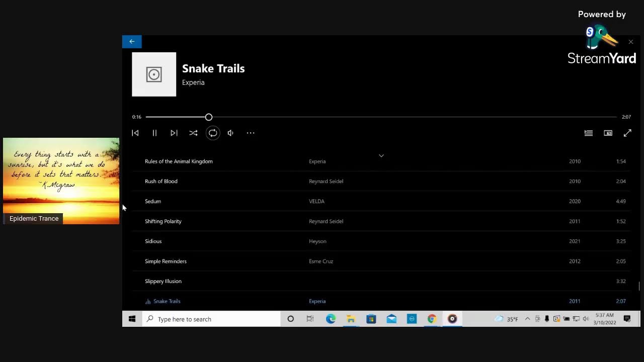644x362 pixels.
Task: Show the now playing queue list
Action: (x=589, y=133)
